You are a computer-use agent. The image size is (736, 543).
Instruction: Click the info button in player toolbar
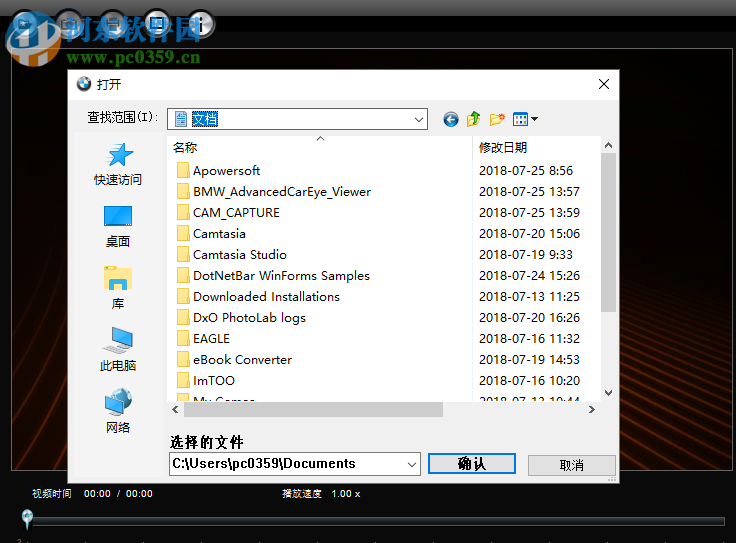(x=200, y=24)
